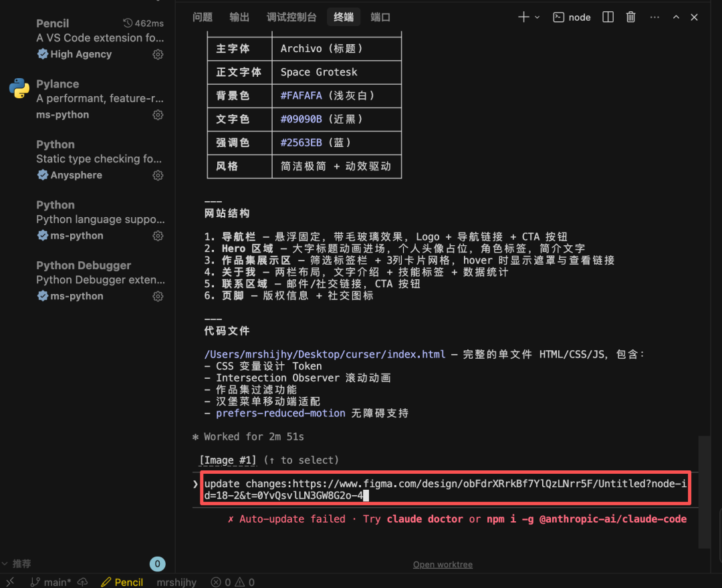This screenshot has width=722, height=588.
Task: Click the errors and warnings indicator in the status bar
Action: 232,582
